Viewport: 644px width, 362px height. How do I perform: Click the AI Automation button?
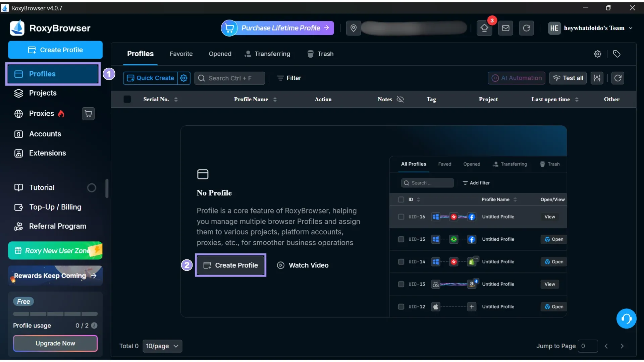(x=517, y=78)
